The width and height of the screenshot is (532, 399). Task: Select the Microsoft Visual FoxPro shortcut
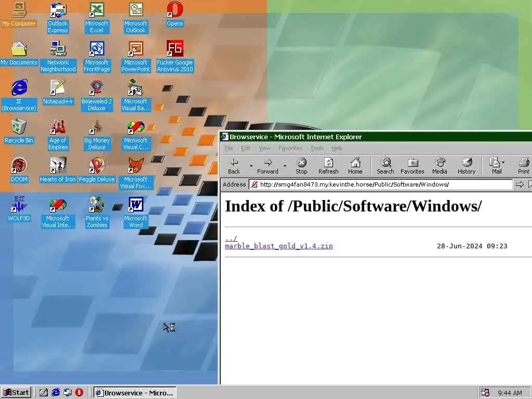[x=136, y=174]
